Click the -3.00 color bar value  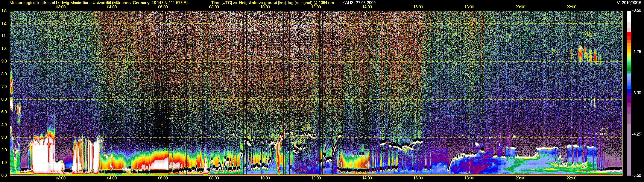[x=636, y=93]
